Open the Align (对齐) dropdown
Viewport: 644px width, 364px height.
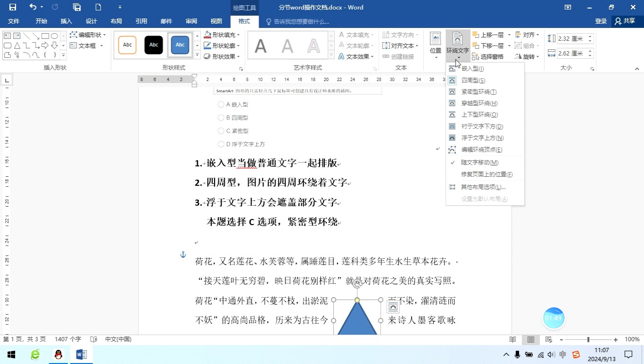(x=527, y=35)
